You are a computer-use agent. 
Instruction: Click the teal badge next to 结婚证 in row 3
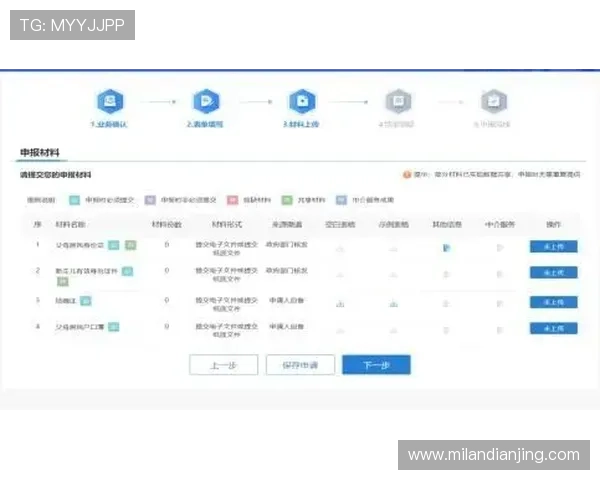coord(86,301)
